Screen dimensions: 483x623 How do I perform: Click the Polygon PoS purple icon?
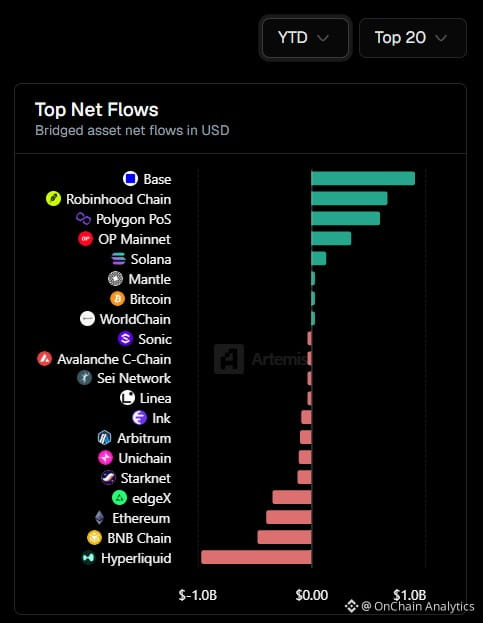tap(83, 219)
